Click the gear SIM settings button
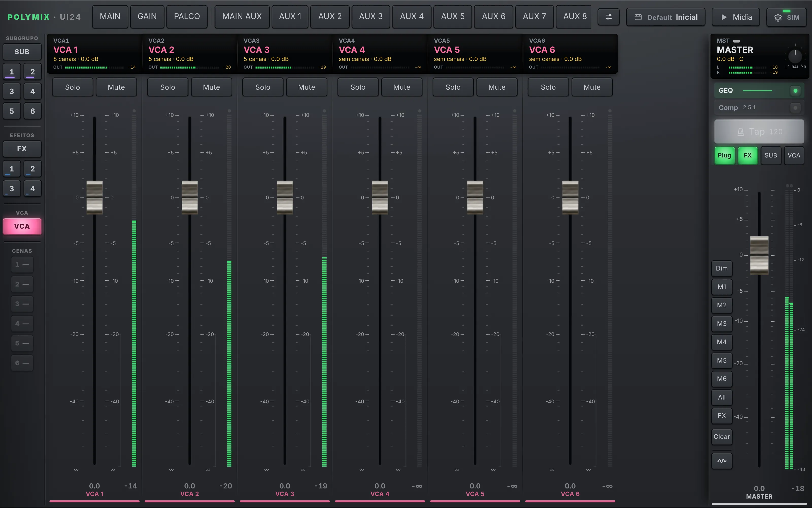This screenshot has height=508, width=812. click(787, 17)
